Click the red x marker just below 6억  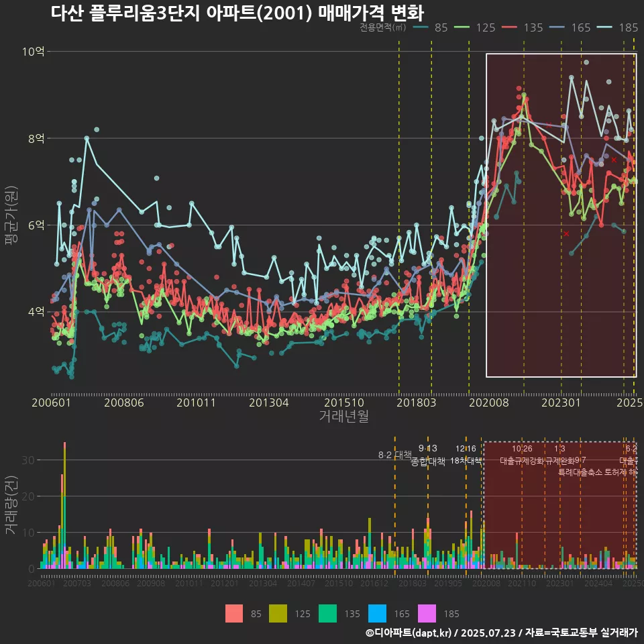coord(566,233)
